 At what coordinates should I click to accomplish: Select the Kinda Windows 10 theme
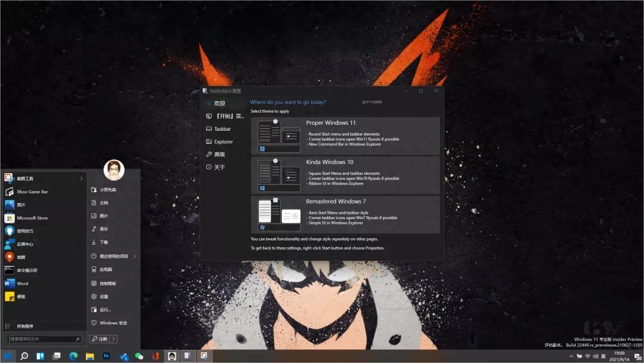click(346, 176)
